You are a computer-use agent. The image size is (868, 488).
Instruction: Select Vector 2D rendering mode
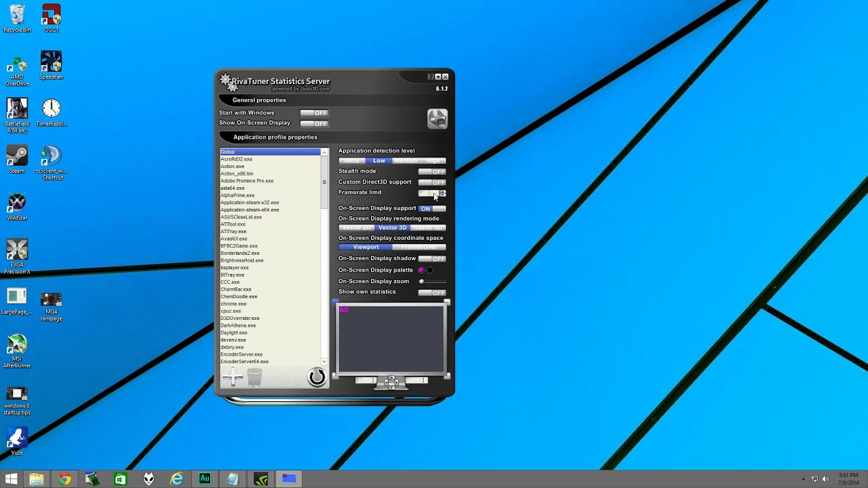tap(356, 228)
